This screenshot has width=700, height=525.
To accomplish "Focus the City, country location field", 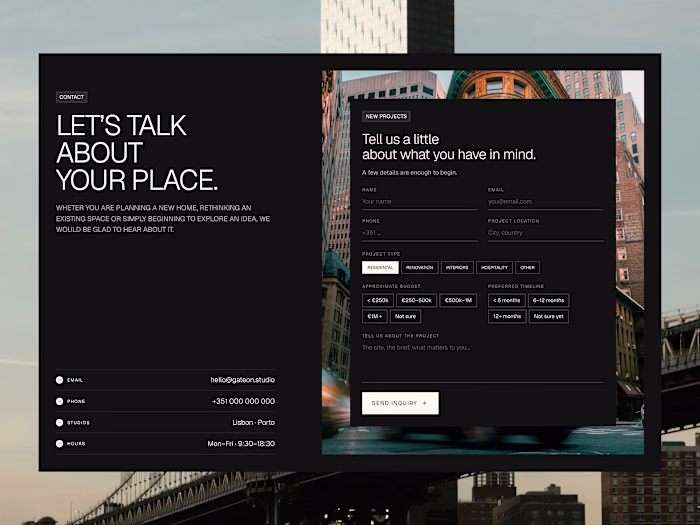I will pos(546,233).
